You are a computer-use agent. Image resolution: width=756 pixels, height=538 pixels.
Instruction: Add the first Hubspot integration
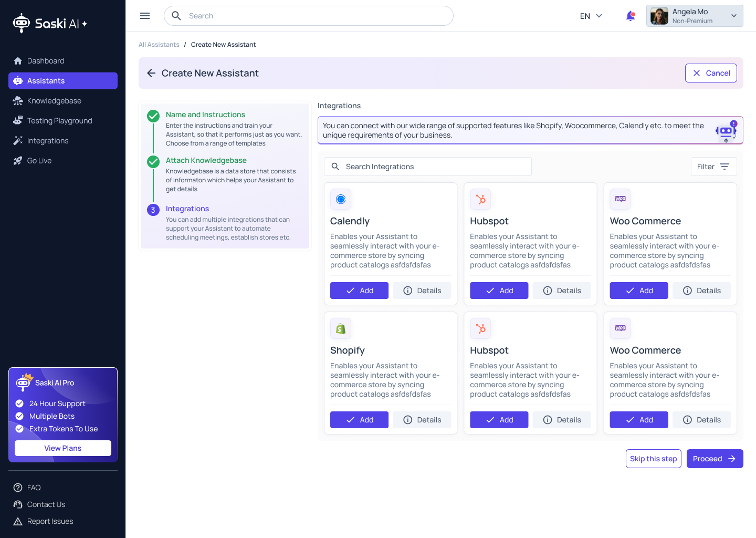(499, 291)
